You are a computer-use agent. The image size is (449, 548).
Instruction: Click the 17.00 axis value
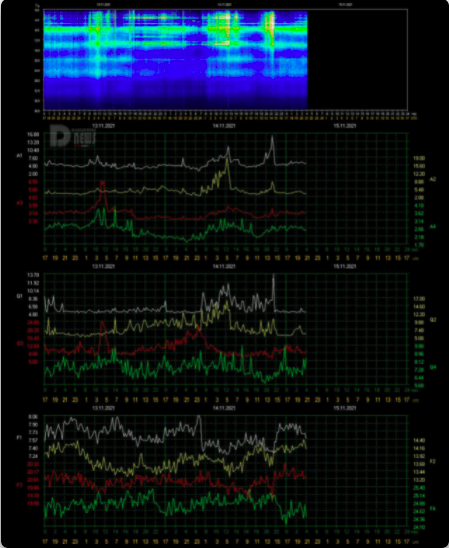pos(419,299)
